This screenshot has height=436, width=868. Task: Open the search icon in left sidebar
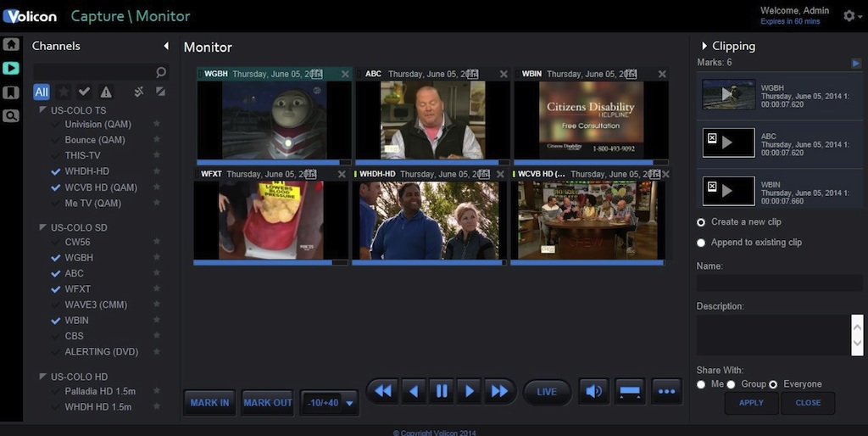pyautogui.click(x=11, y=116)
